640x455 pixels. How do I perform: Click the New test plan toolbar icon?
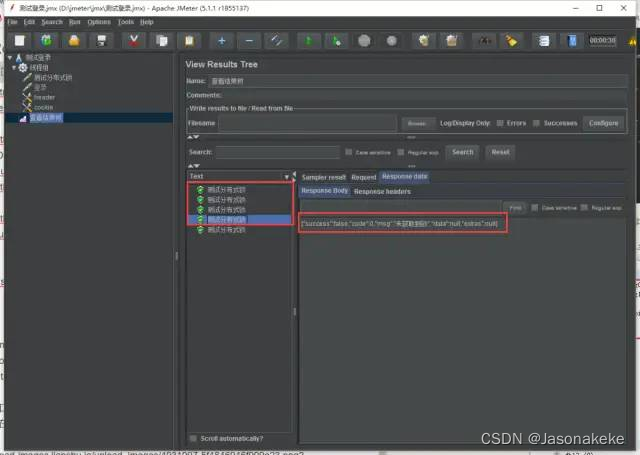click(20, 40)
